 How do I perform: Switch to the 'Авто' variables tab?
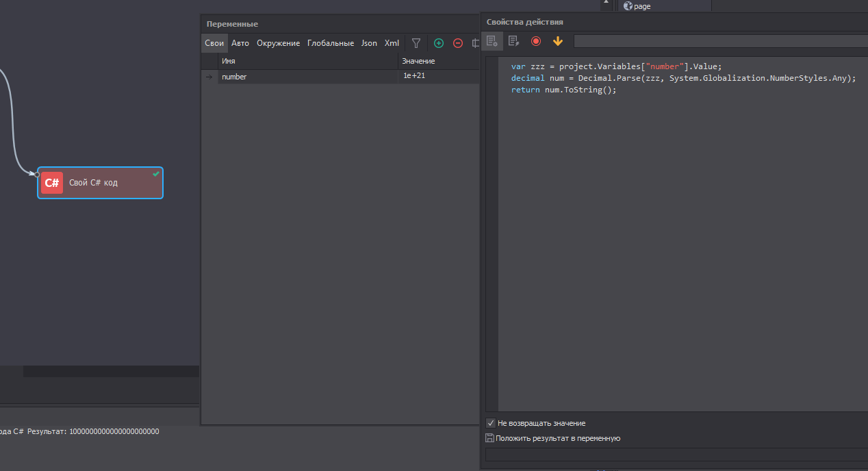pos(240,43)
